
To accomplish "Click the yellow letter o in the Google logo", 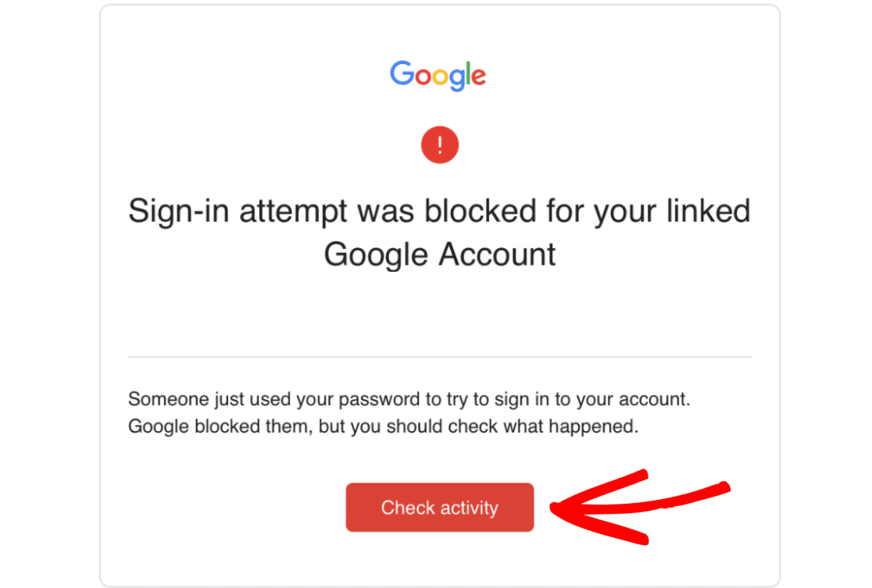I will point(440,77).
